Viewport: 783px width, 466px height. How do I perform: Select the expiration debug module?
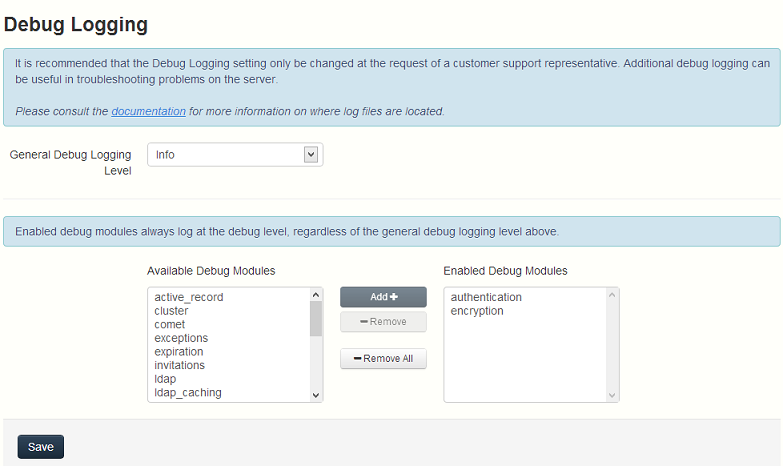coord(179,352)
